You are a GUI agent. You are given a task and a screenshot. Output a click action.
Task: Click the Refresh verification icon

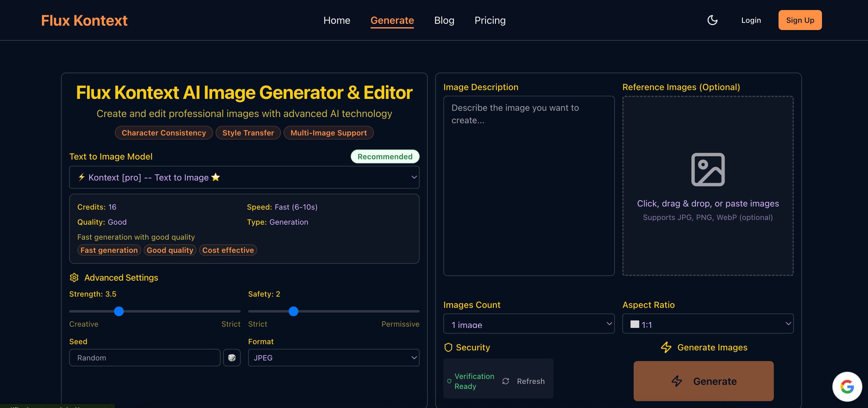pos(505,381)
